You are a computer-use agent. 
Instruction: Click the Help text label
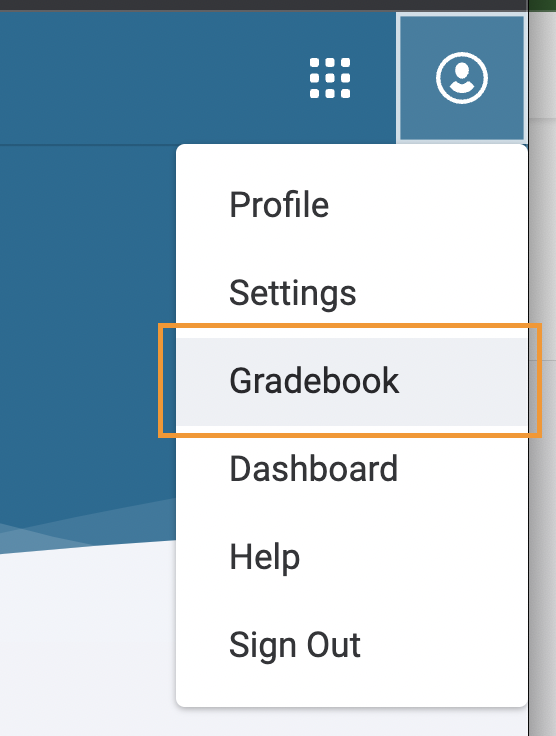point(264,558)
